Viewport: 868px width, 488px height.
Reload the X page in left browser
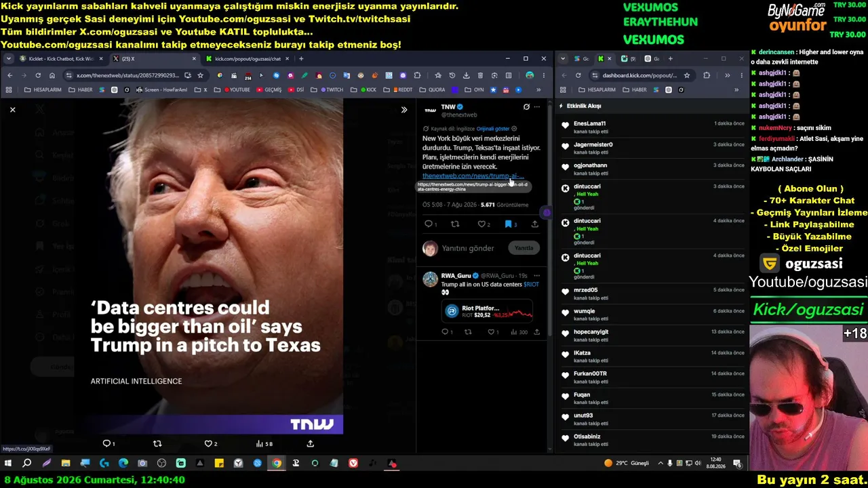pyautogui.click(x=38, y=75)
